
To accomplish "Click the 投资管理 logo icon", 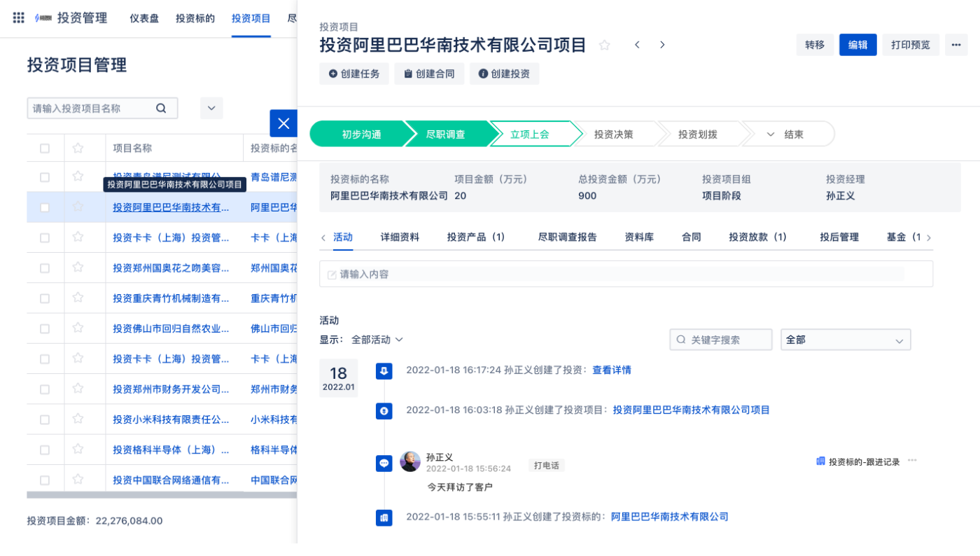I will 43,18.
